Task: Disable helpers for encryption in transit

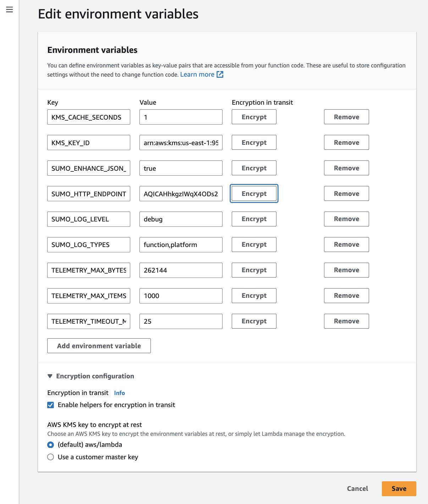Action: pos(50,405)
